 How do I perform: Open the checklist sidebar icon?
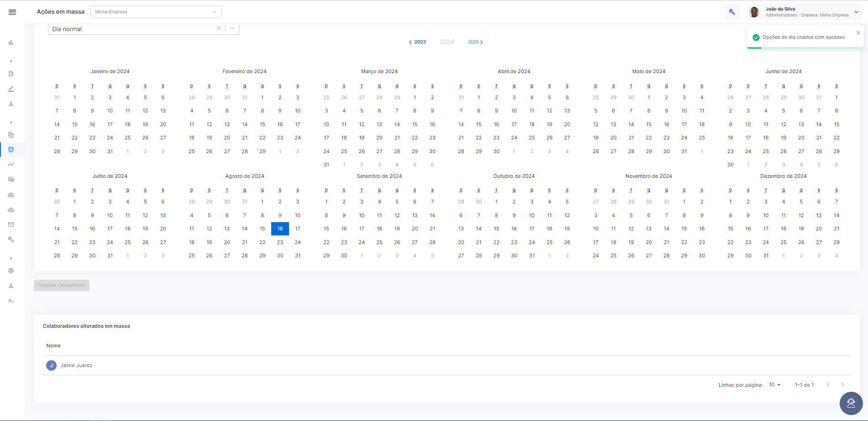(11, 301)
